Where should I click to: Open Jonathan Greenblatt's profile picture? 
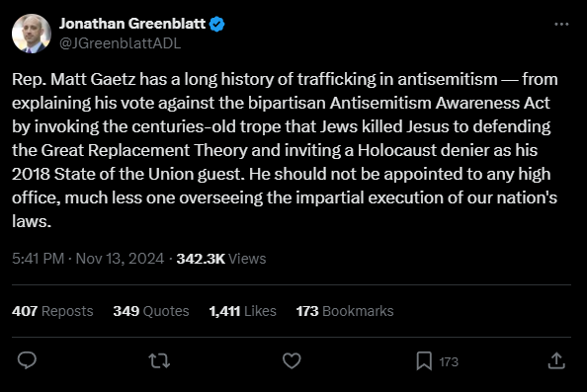coord(32,34)
